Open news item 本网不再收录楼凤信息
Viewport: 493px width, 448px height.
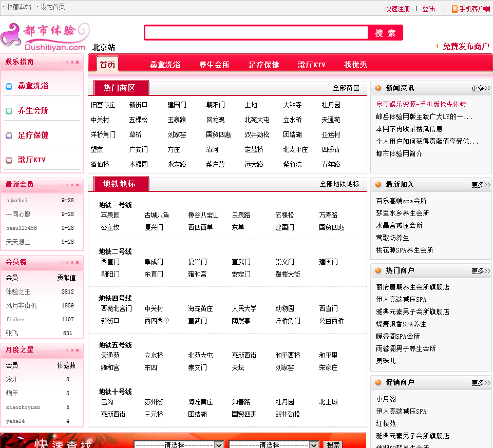409,129
